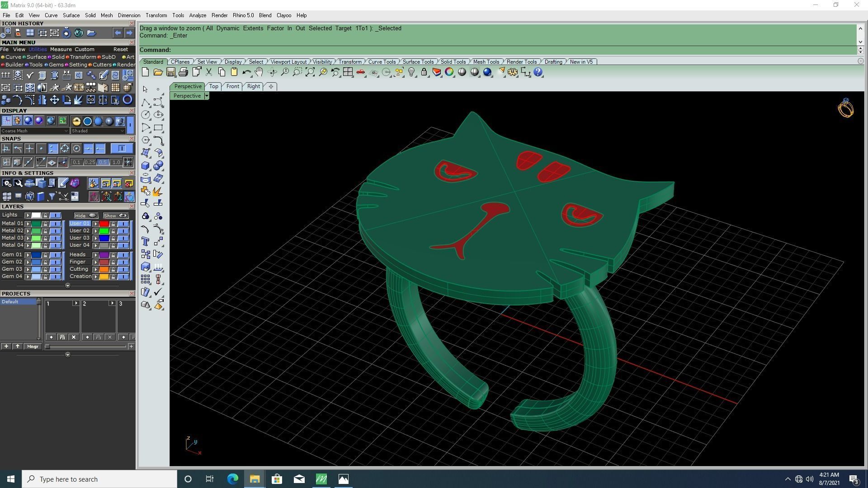Expand project slot 1 arrow
Viewport: 868px width, 488px height.
click(75, 304)
